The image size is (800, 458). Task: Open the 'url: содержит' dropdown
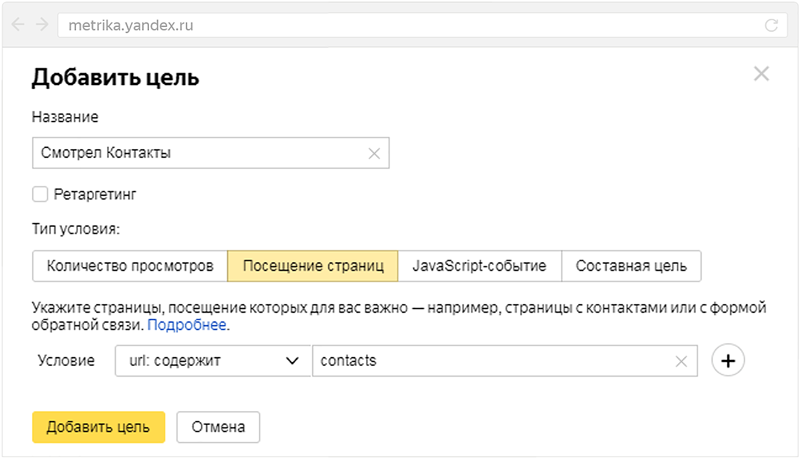coord(212,361)
